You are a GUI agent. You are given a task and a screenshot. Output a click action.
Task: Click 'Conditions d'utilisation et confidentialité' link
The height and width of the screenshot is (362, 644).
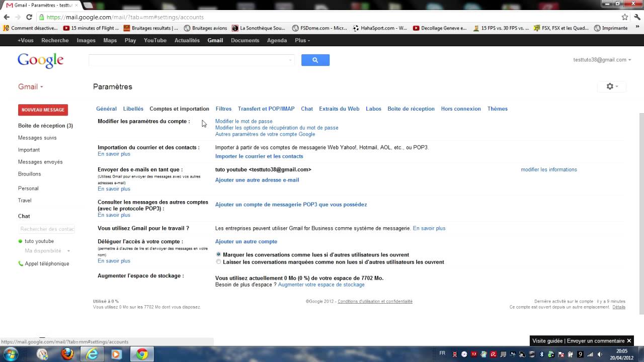375,302
